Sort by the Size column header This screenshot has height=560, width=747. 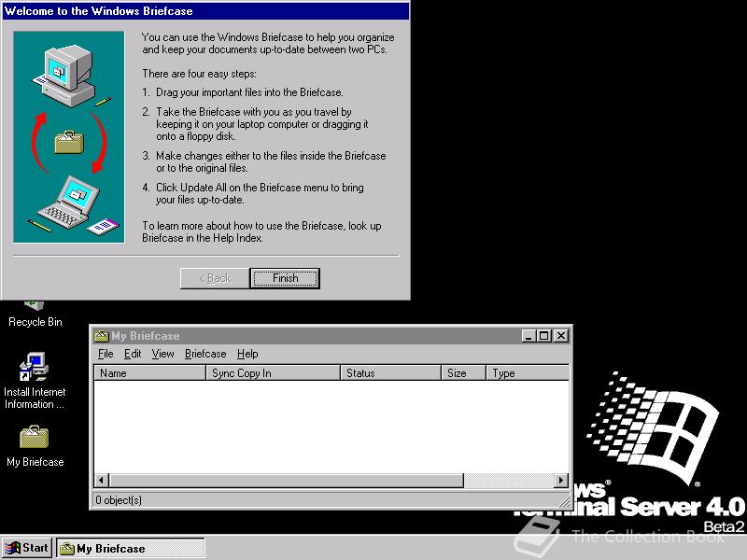(463, 372)
